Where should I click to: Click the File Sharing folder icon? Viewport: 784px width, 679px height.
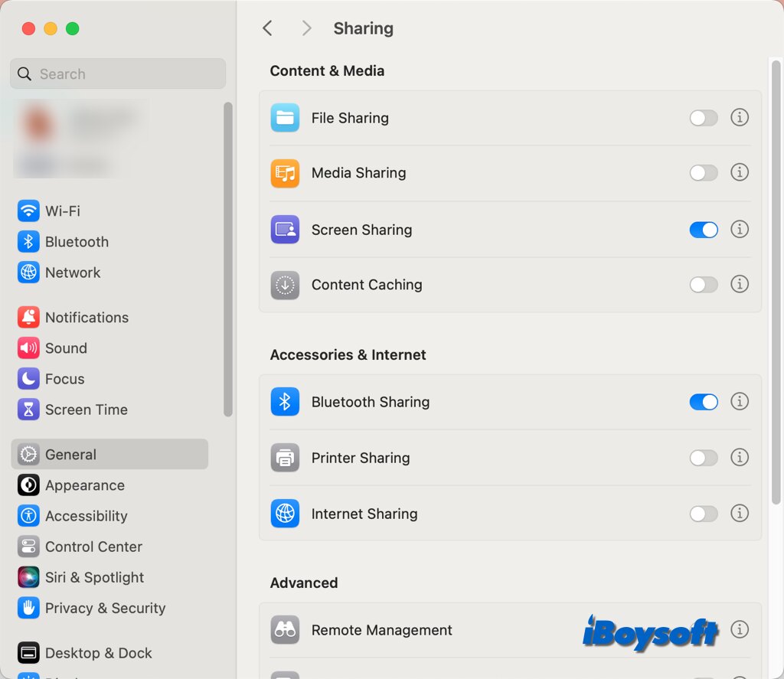tap(285, 117)
